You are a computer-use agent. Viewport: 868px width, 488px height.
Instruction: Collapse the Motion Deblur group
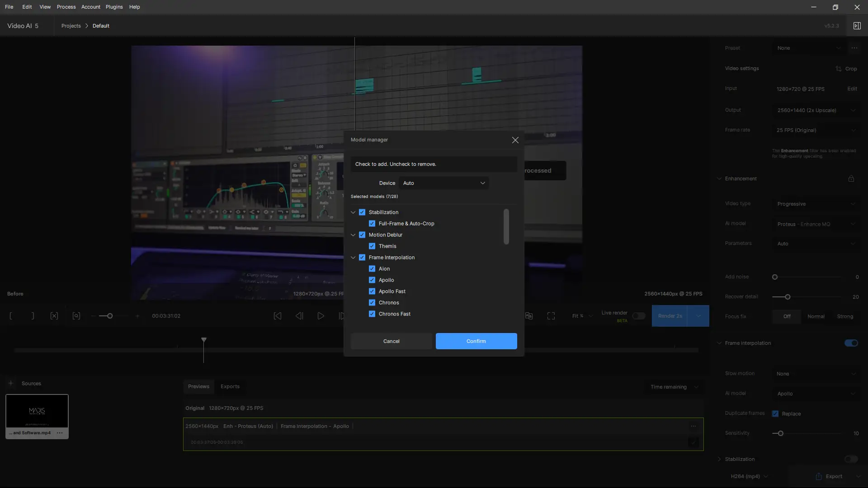point(353,235)
